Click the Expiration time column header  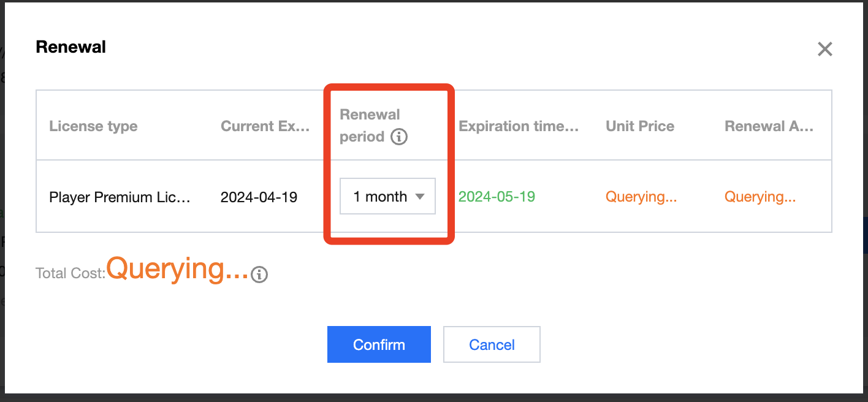tap(519, 126)
